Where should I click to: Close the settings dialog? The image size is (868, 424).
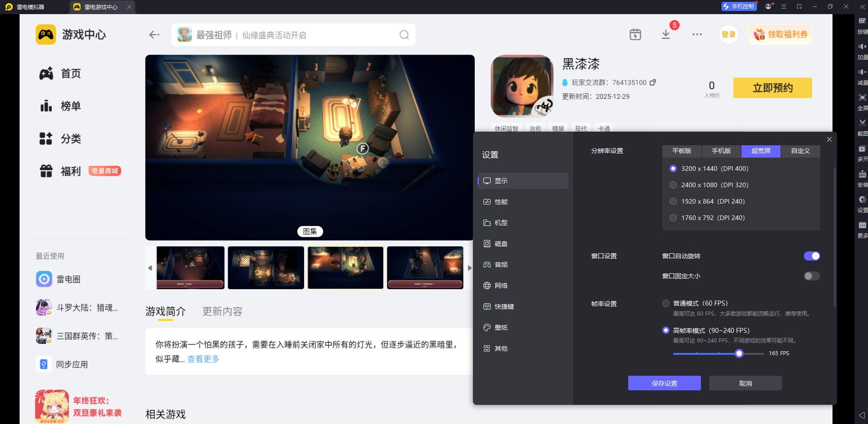click(x=829, y=139)
